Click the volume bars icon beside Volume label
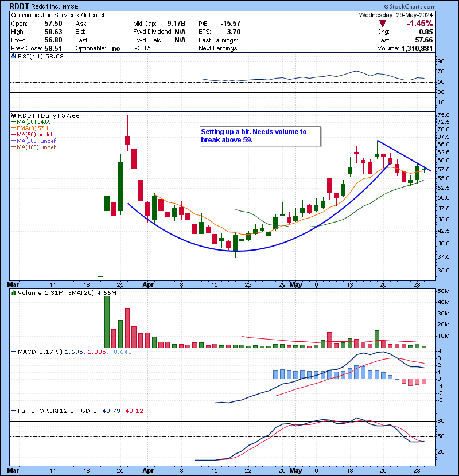This screenshot has height=476, width=459. 13,292
